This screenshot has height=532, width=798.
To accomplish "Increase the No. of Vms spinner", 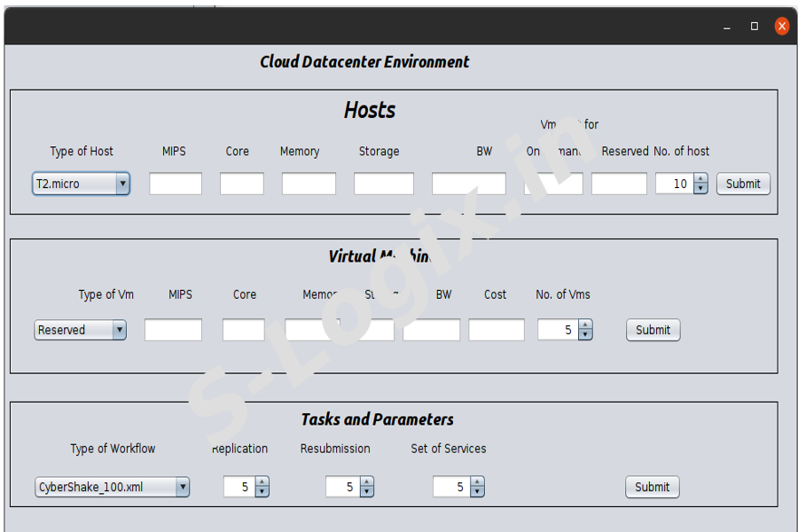I will pos(585,325).
